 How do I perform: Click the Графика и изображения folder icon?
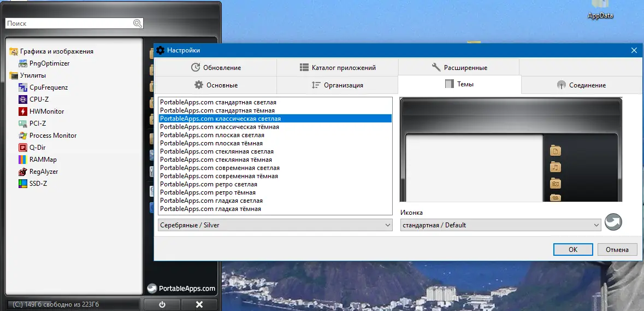[x=14, y=51]
